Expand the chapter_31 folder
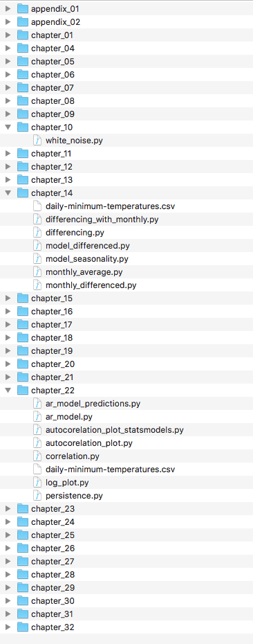The height and width of the screenshot is (644, 253). (8, 614)
